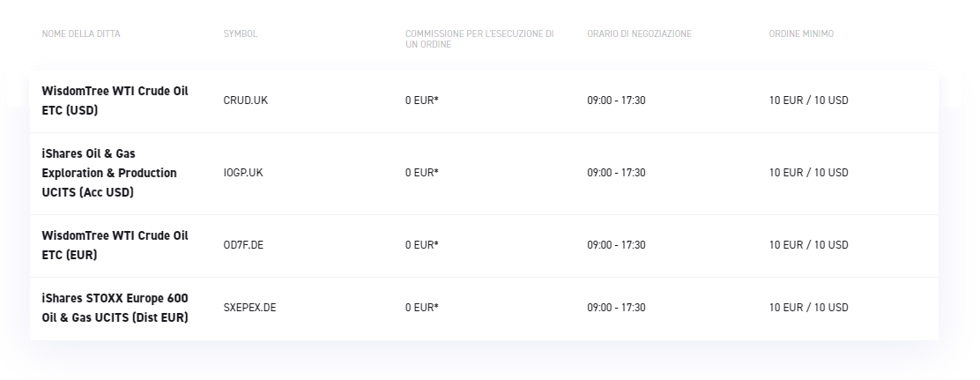The image size is (980, 380).
Task: Click the CRUD.UK symbol
Action: (246, 101)
